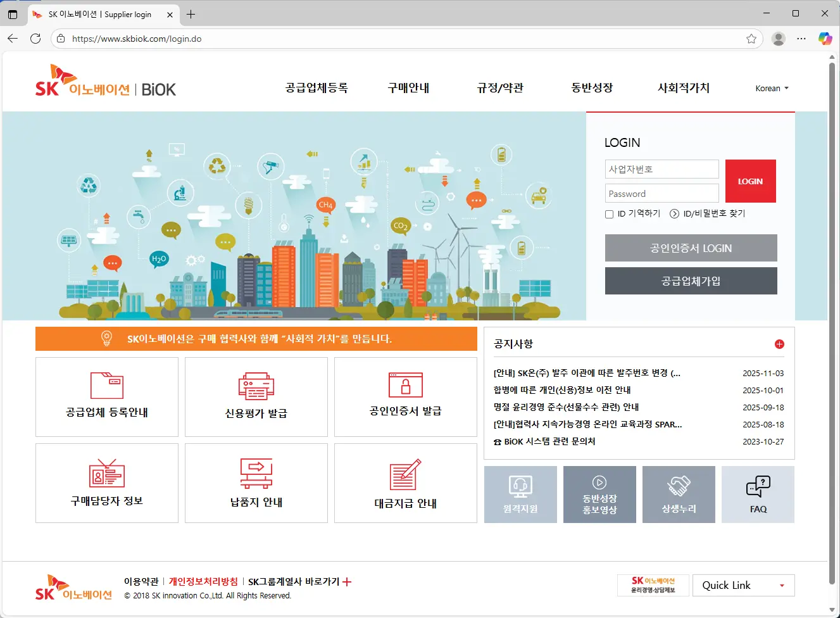This screenshot has width=840, height=618.
Task: Expand the Quick Link dropdown
Action: (744, 585)
